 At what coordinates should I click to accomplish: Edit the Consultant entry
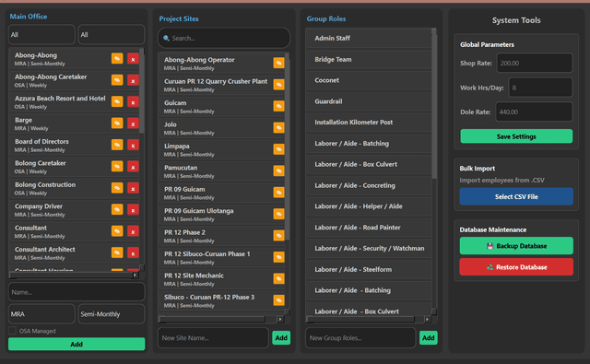(x=117, y=231)
